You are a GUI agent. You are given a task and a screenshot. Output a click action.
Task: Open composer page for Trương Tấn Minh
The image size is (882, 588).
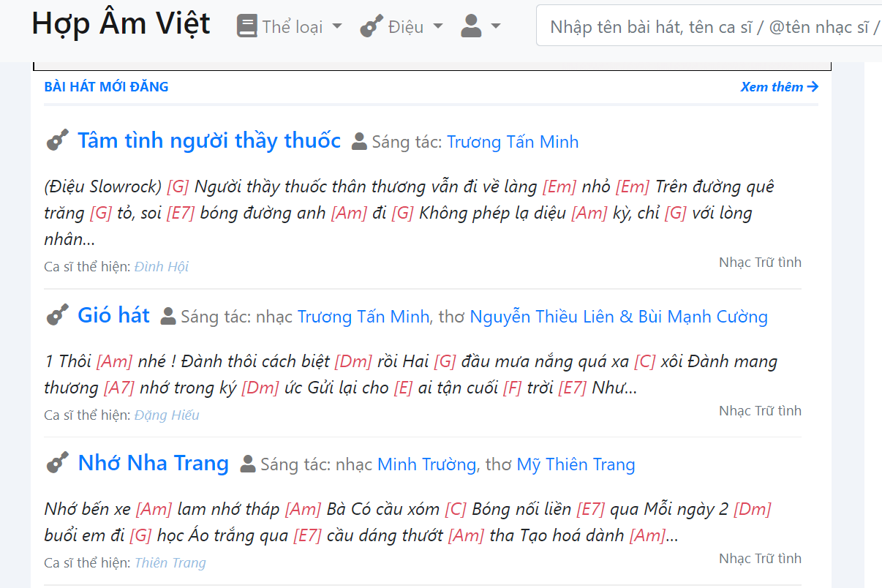click(513, 141)
